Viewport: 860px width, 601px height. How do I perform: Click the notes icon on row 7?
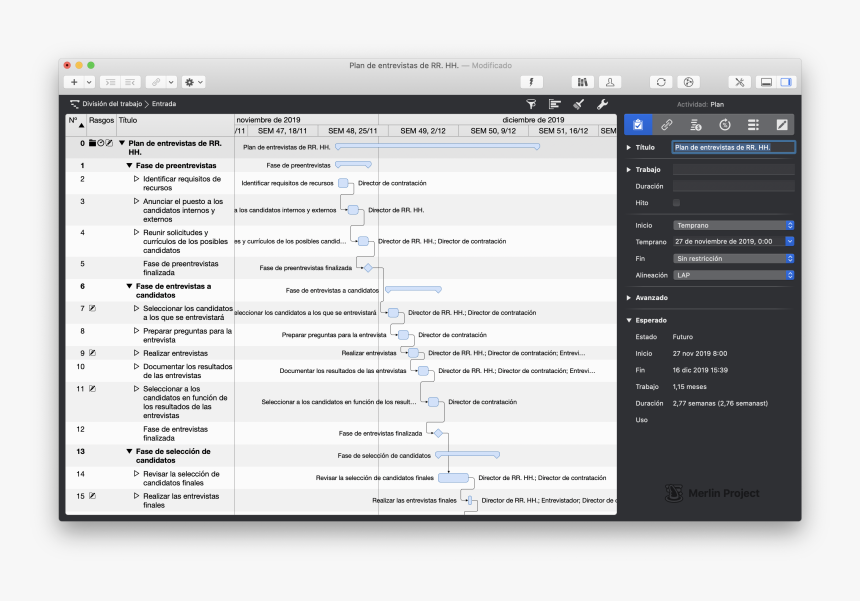[93, 308]
